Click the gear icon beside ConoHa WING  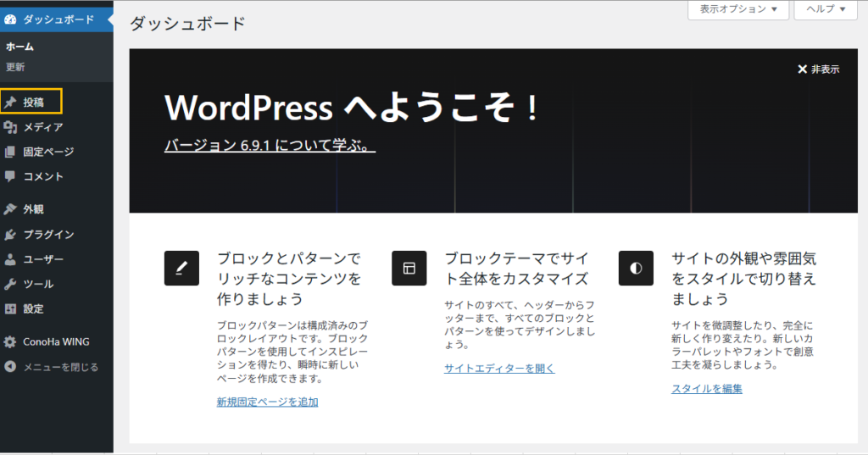pyautogui.click(x=10, y=342)
